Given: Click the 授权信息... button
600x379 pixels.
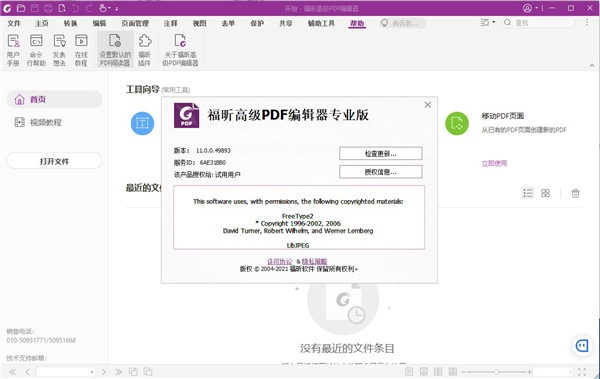Looking at the screenshot, I should (x=380, y=172).
